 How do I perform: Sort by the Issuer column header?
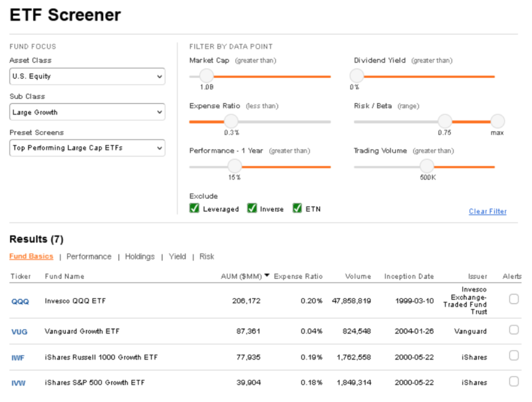coord(477,276)
